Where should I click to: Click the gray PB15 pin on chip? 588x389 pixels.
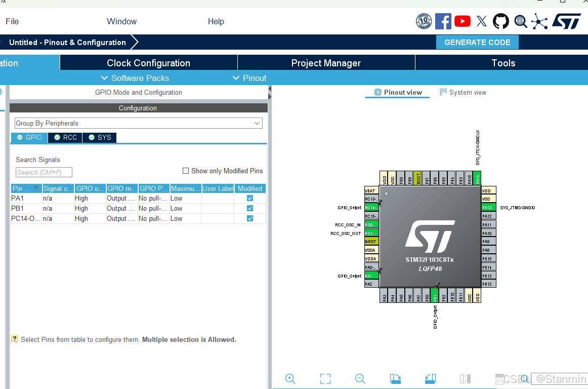pyautogui.click(x=489, y=259)
